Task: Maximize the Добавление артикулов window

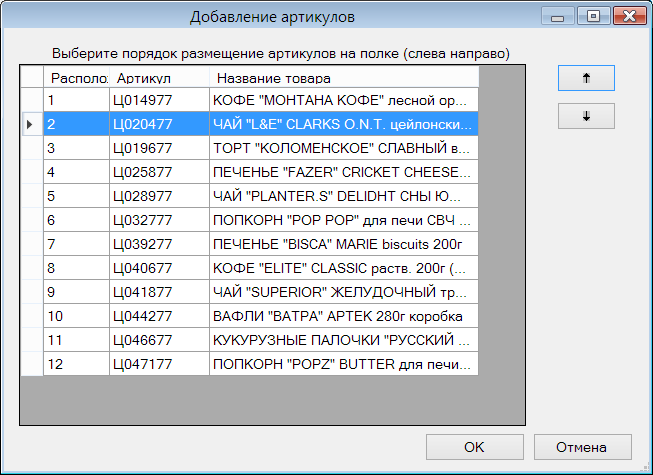Action: (593, 16)
